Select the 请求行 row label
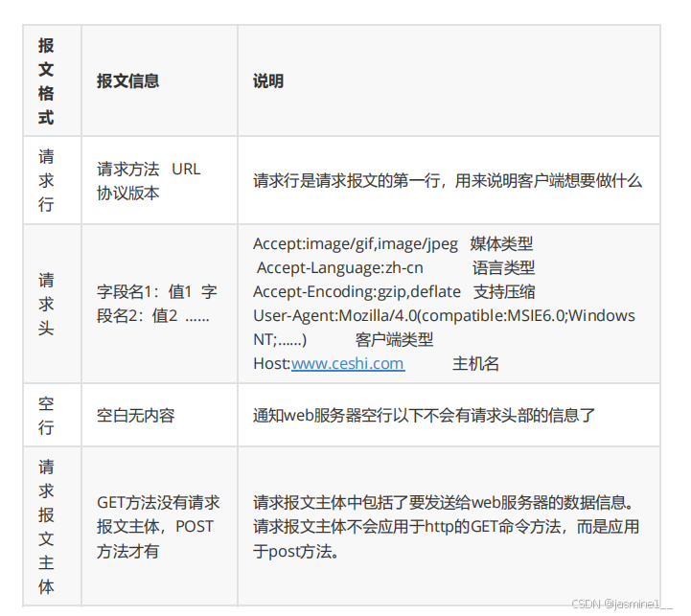The height and width of the screenshot is (616, 691). pos(46,180)
